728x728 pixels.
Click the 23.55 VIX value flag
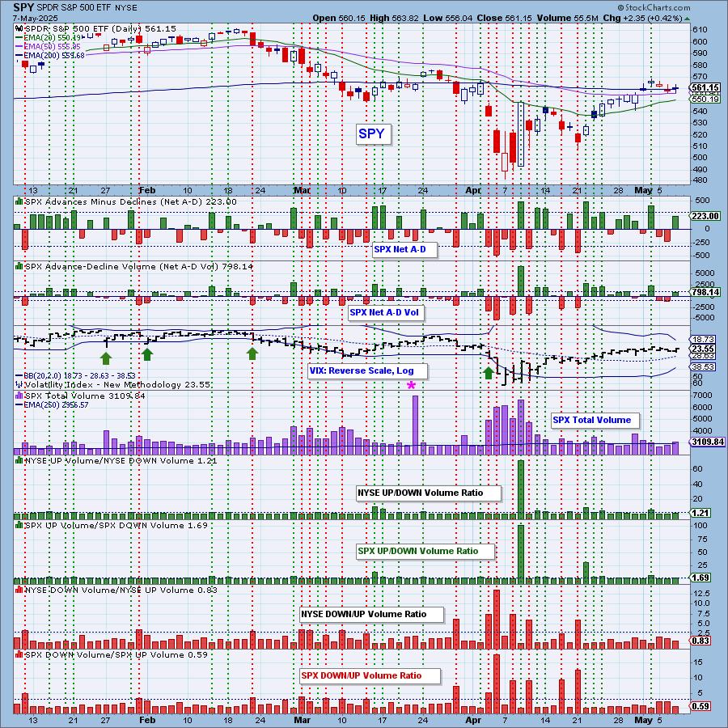[x=702, y=349]
